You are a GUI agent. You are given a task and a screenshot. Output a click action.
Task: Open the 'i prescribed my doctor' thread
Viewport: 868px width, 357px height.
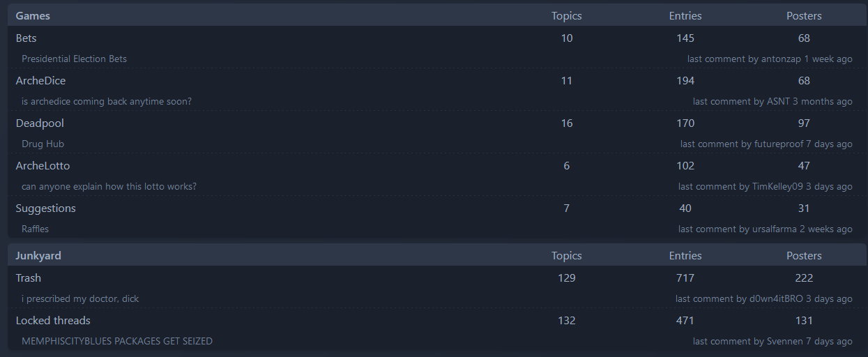pyautogui.click(x=80, y=299)
